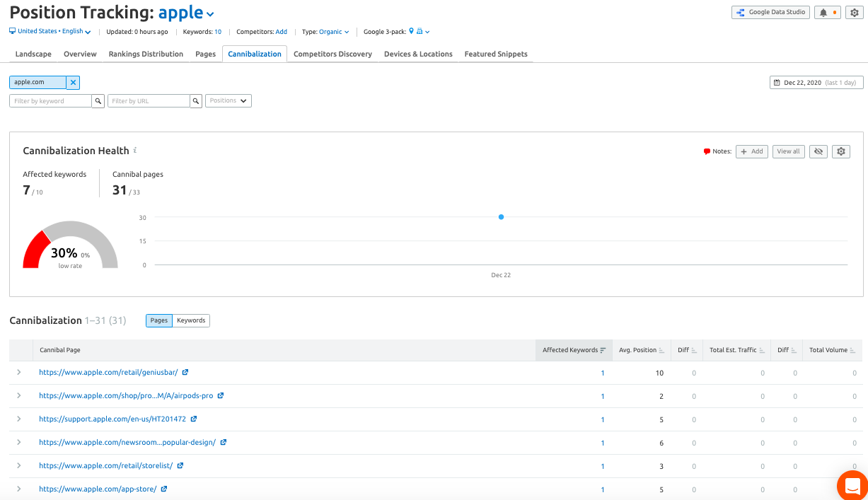Screen dimensions: 868x500
Task: Open settings gear at top right
Action: point(853,12)
